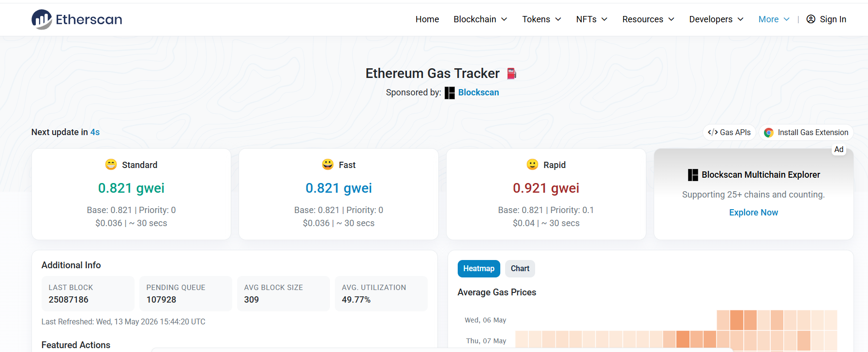The height and width of the screenshot is (352, 868).
Task: Click the Ethereum Gas Tracker heading
Action: tap(433, 74)
